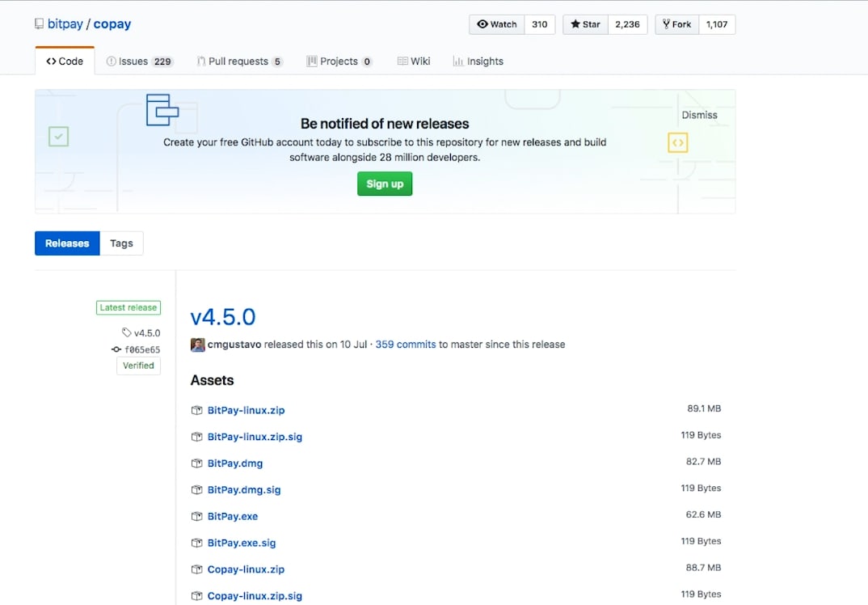The width and height of the screenshot is (868, 605).
Task: Click the star icon in Star button
Action: 575,24
